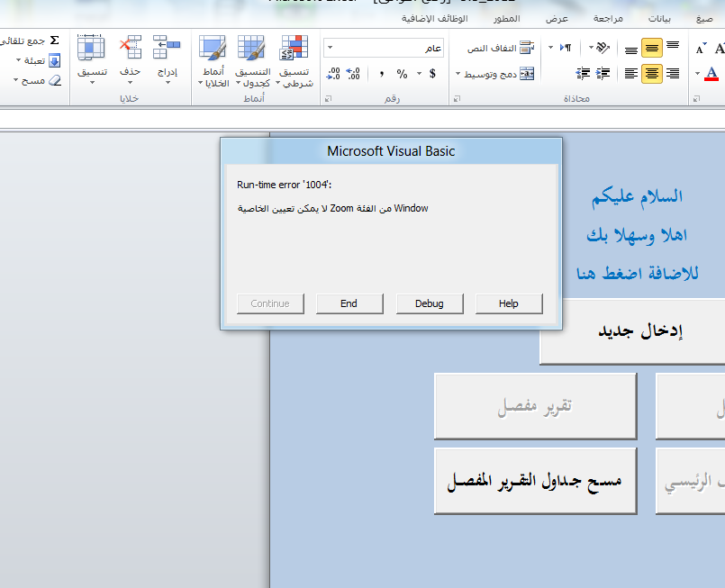Click the Insert cells (إدراج) icon
725x588 pixels.
[167, 47]
